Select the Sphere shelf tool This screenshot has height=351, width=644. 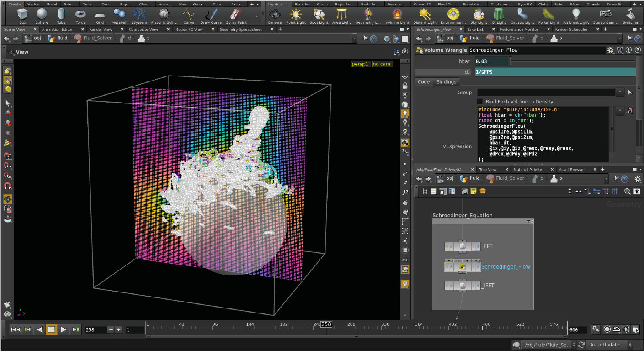pos(42,16)
